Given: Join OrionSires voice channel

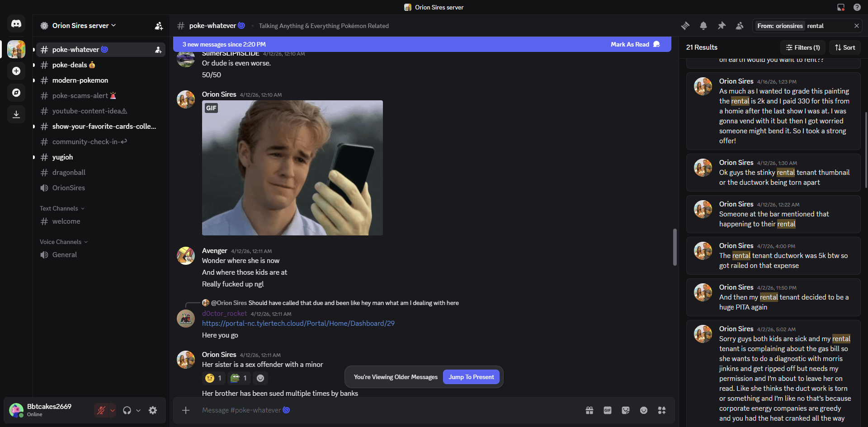Looking at the screenshot, I should tap(101, 188).
